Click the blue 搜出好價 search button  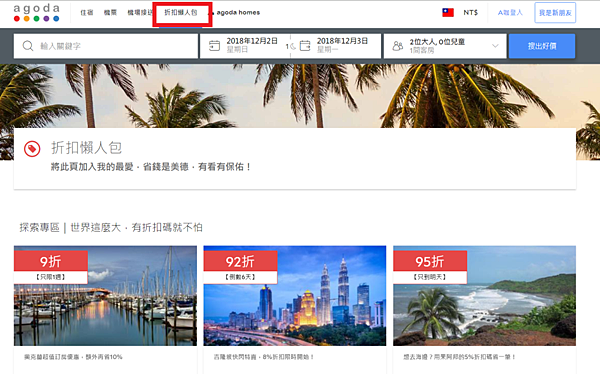(x=542, y=46)
